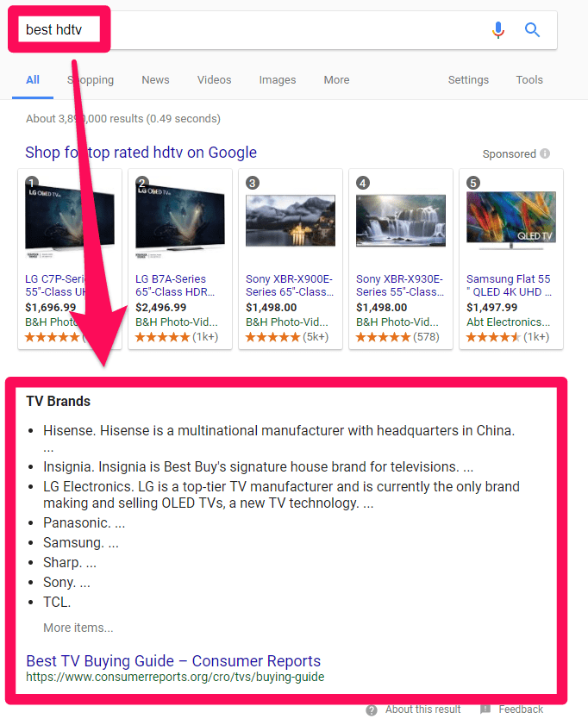Image resolution: width=588 pixels, height=725 pixels.
Task: Click the Sponsored info icon
Action: click(x=545, y=153)
